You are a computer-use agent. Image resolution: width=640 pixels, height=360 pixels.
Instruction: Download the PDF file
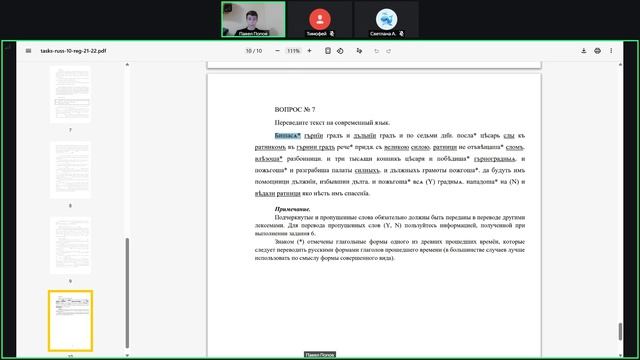click(x=584, y=51)
